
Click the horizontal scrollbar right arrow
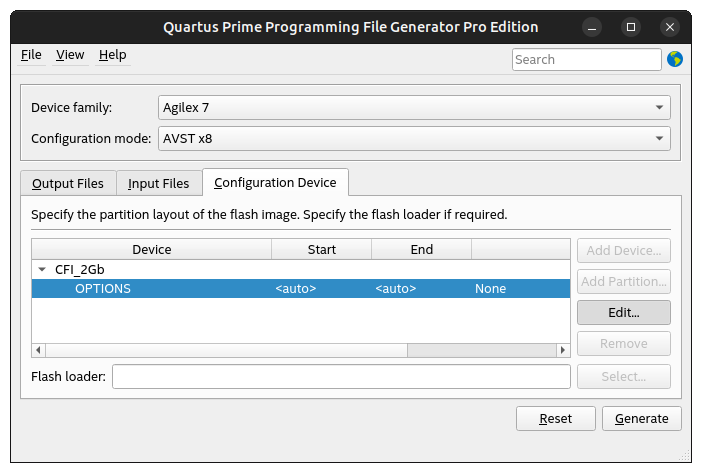(564, 350)
